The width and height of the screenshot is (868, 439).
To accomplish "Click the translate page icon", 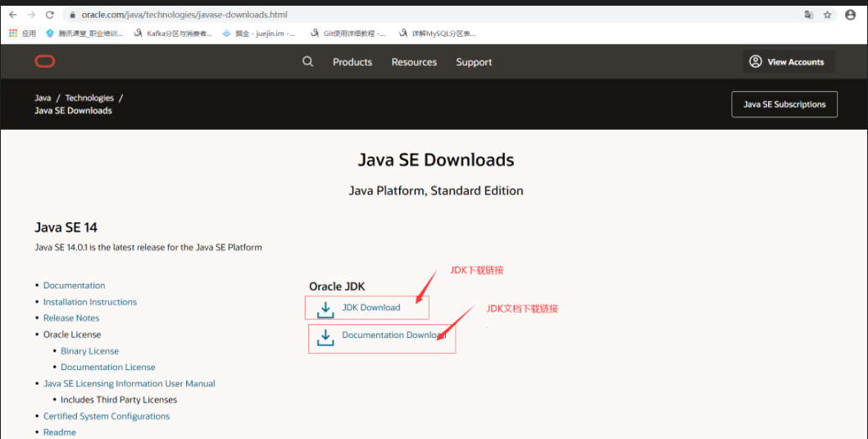I will 809,15.
